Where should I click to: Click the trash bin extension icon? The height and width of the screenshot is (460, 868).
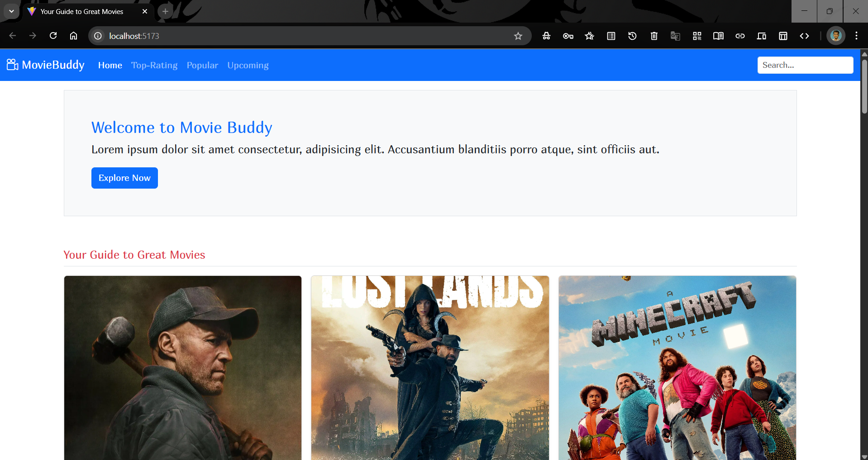[654, 36]
